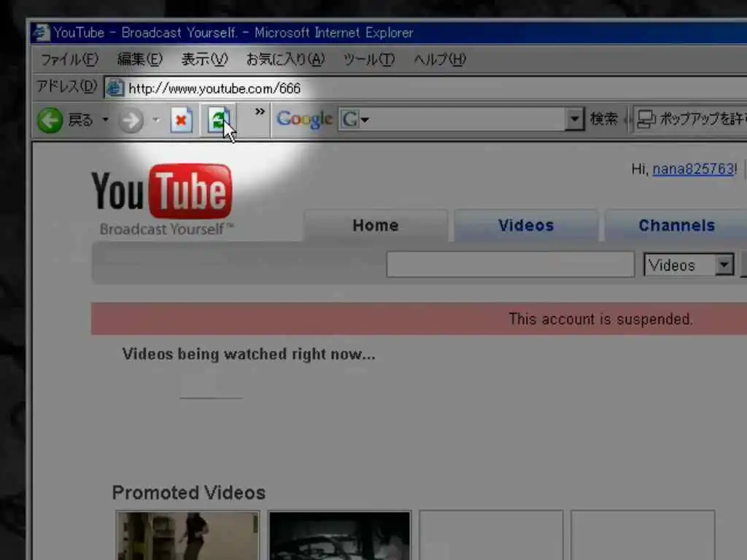Image resolution: width=747 pixels, height=560 pixels.
Task: Open the 表示(V) menu
Action: (204, 60)
